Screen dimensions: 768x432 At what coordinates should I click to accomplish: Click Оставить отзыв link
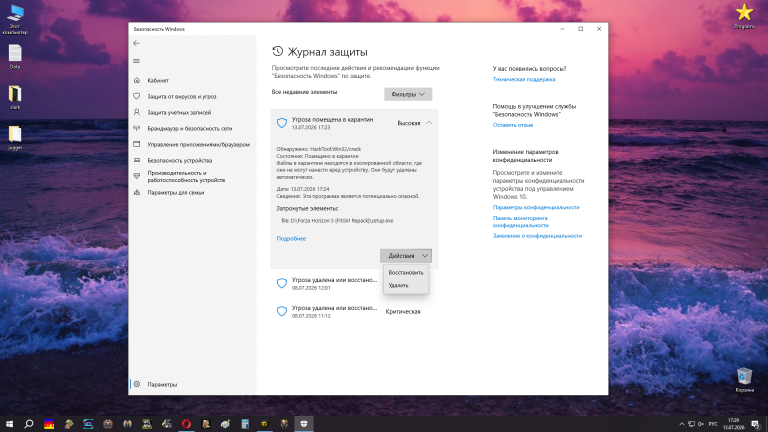(x=513, y=125)
